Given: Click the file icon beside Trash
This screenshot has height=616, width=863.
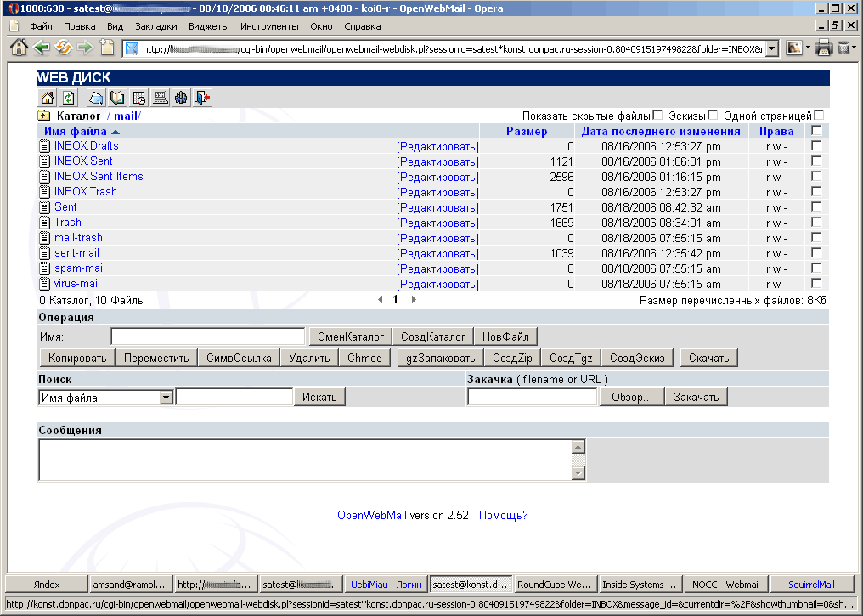Looking at the screenshot, I should (x=44, y=223).
